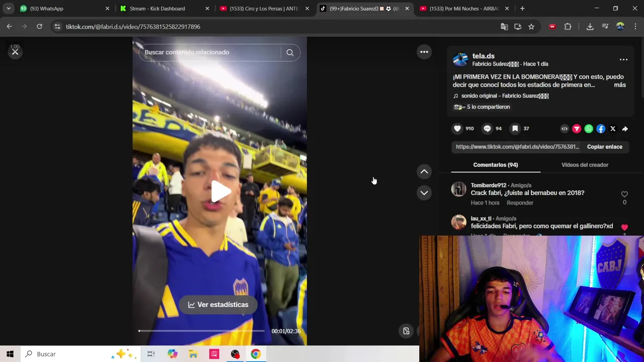Image resolution: width=644 pixels, height=362 pixels.
Task: Unlike the lau_xx_ti comment heart
Action: [624, 228]
